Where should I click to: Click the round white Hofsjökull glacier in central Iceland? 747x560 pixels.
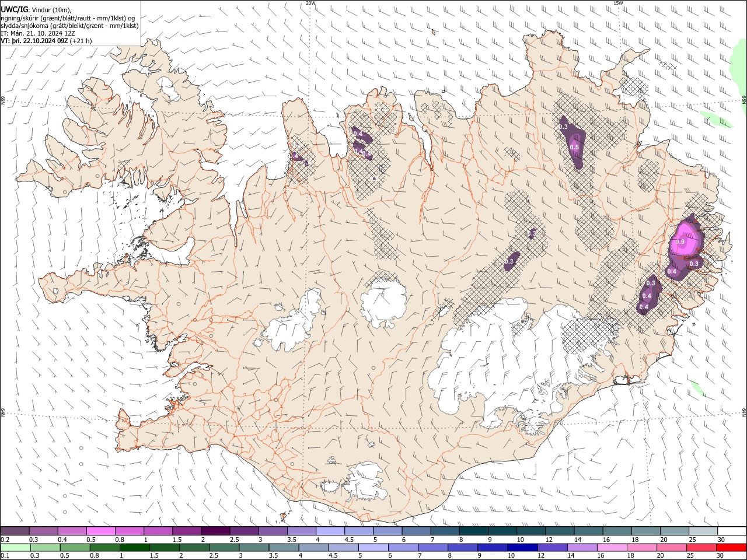[x=383, y=303]
